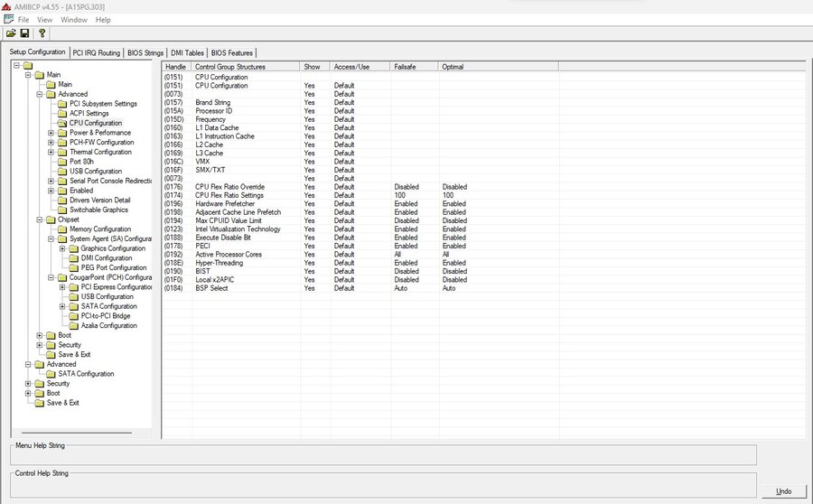The width and height of the screenshot is (813, 504).
Task: Collapse the root tree node
Action: (x=16, y=65)
